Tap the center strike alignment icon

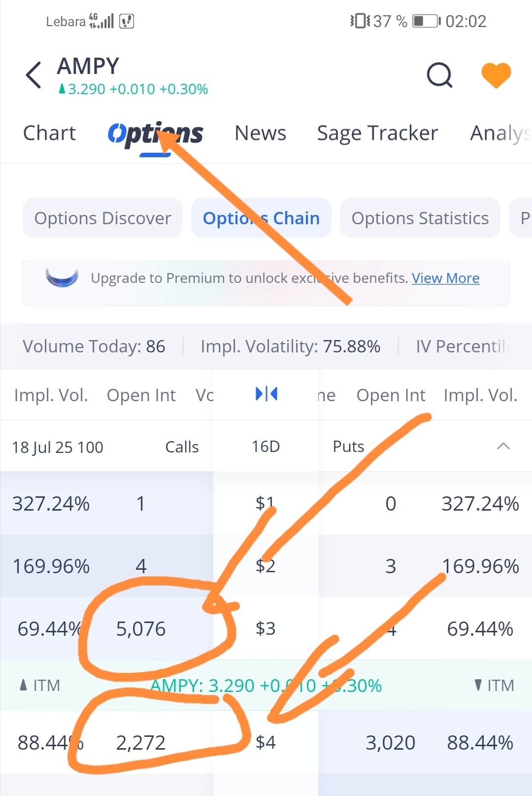click(266, 394)
